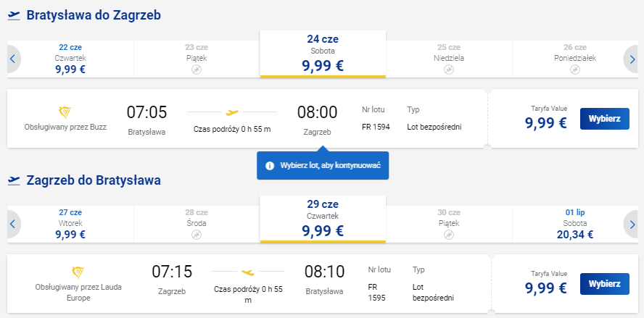Screen dimensions: 644x318
Task: Click plane icon beside Bratysława do Zagrzeb heading
Action: pyautogui.click(x=14, y=16)
